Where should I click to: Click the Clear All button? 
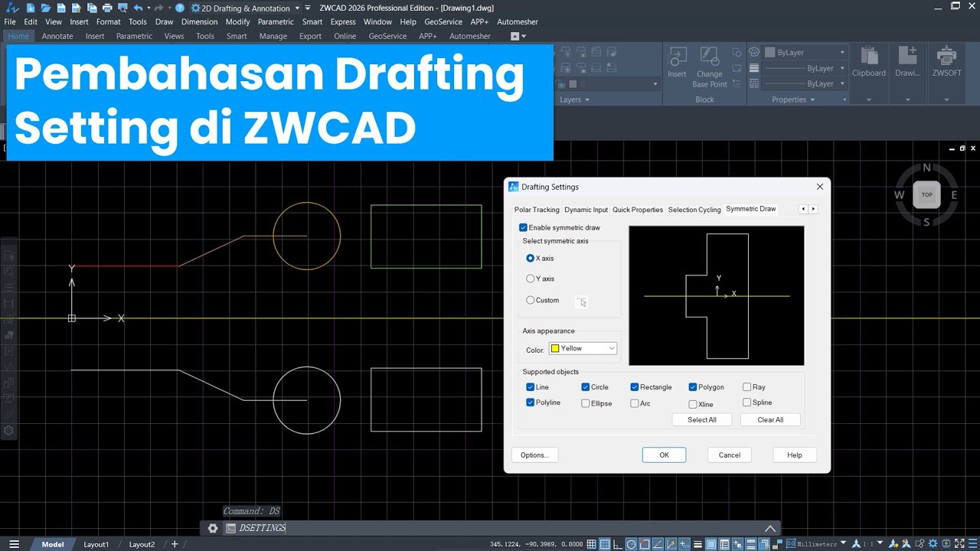(770, 419)
